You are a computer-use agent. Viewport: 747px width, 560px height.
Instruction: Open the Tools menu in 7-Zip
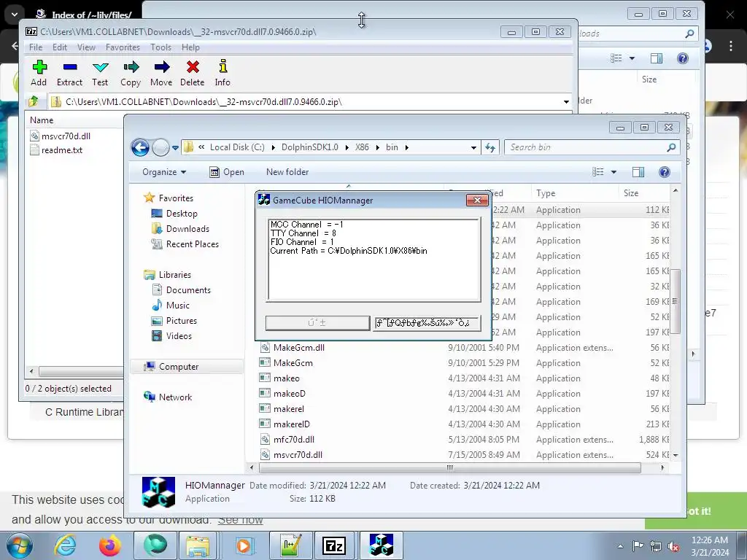tap(161, 47)
